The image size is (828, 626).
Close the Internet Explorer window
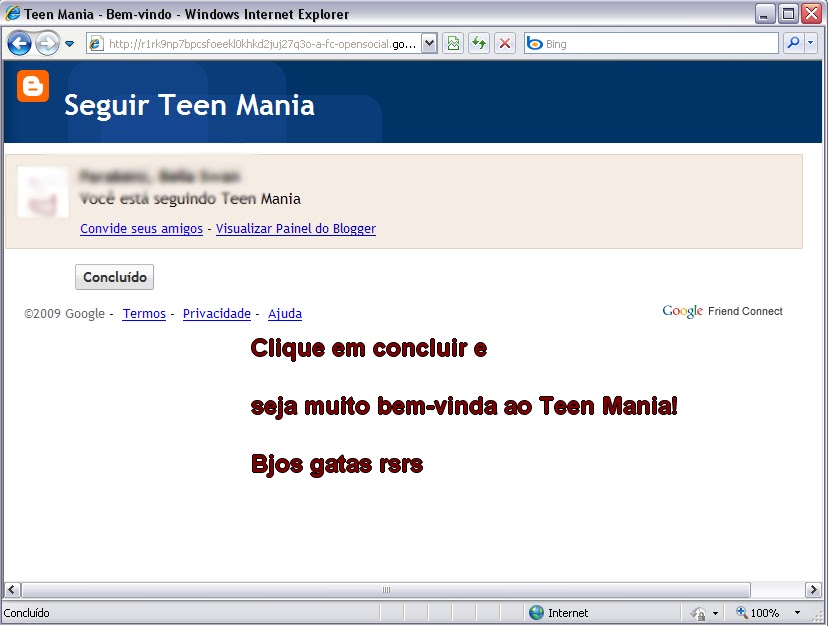click(x=811, y=14)
